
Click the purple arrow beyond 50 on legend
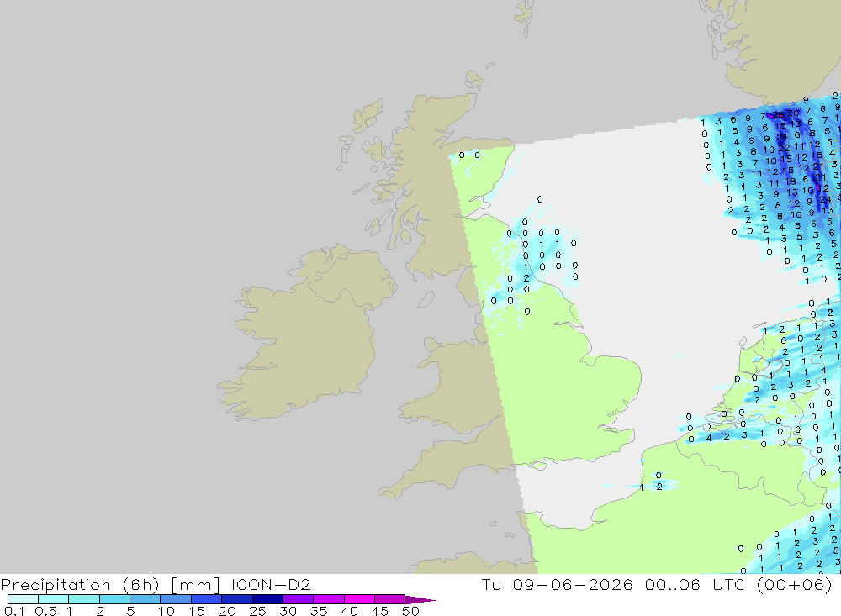420,600
